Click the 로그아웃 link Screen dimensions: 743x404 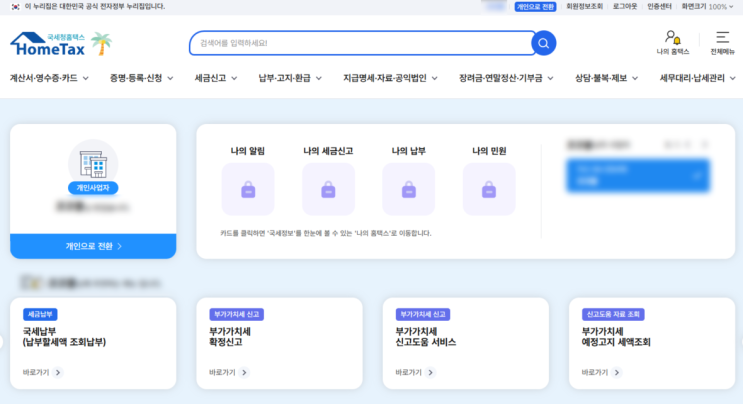tap(625, 7)
